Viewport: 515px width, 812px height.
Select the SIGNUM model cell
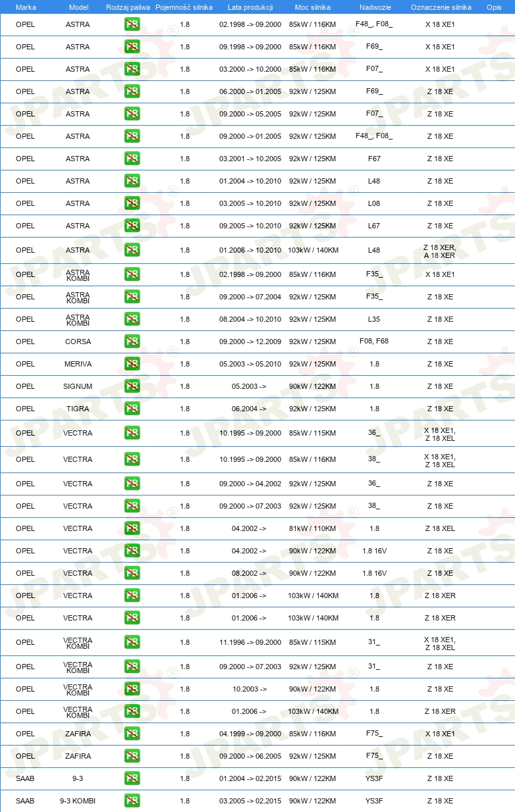point(78,386)
